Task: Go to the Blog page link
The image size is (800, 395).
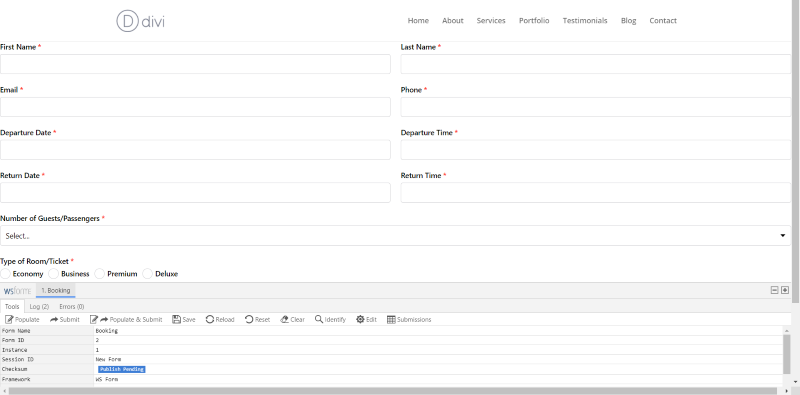Action: [x=629, y=20]
